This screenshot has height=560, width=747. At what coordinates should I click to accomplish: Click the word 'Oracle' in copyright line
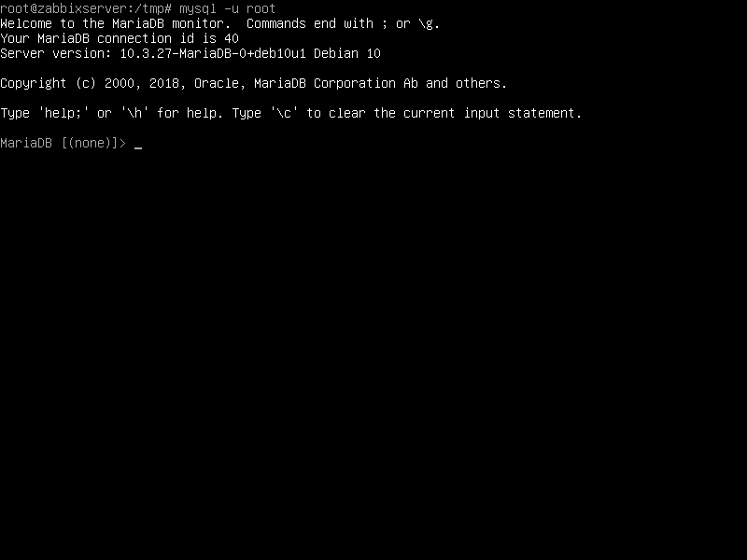tap(217, 83)
